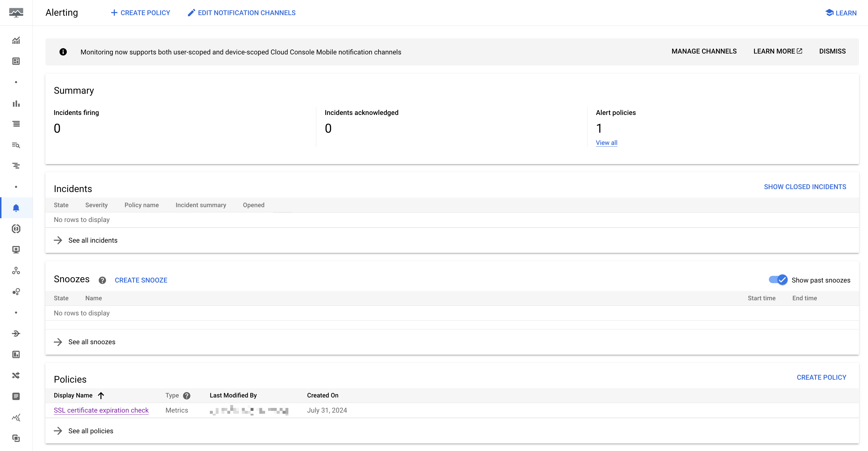Click the View all alert policies link
This screenshot has width=868, height=451.
[x=606, y=143]
